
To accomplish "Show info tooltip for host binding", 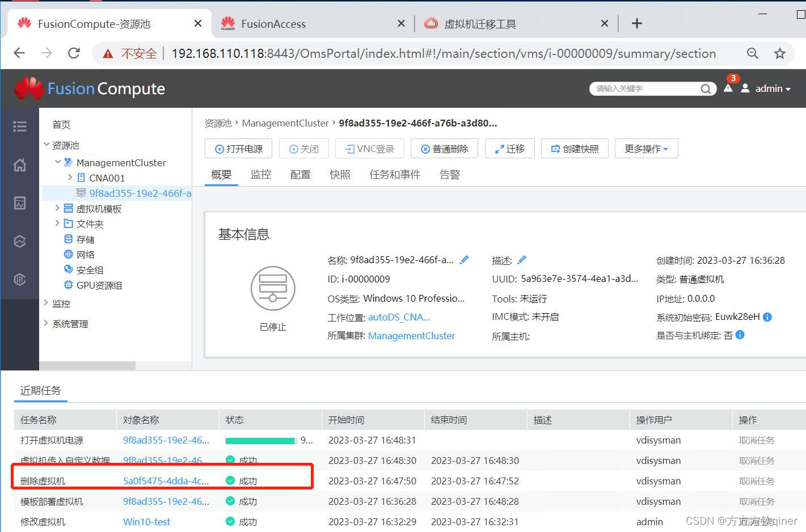I will tap(740, 335).
